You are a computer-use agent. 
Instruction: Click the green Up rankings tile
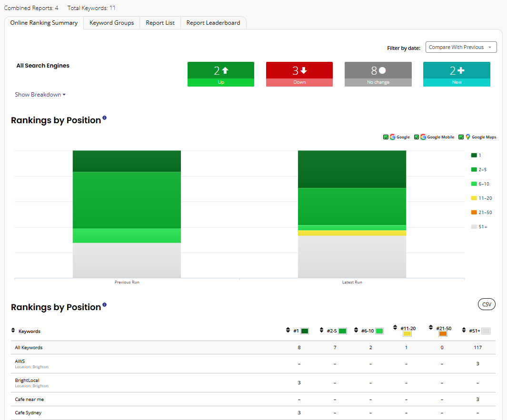(221, 74)
